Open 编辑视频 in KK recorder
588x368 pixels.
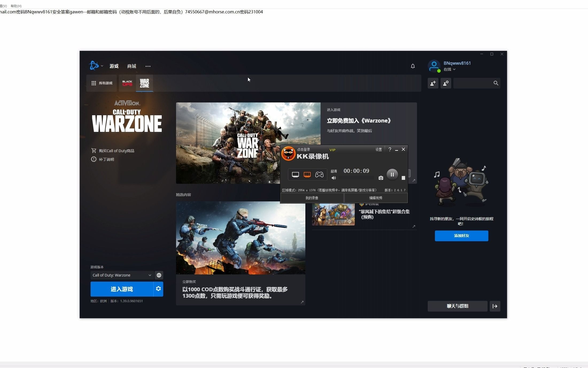click(376, 198)
